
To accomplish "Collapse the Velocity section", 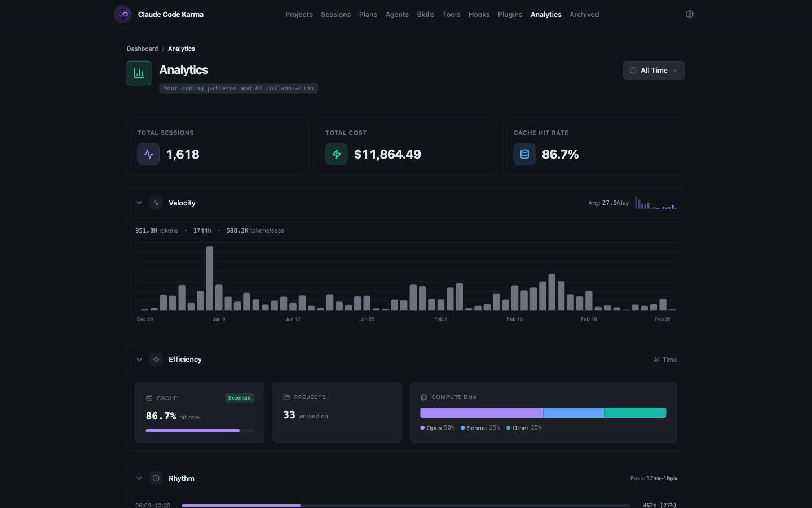I will [139, 203].
